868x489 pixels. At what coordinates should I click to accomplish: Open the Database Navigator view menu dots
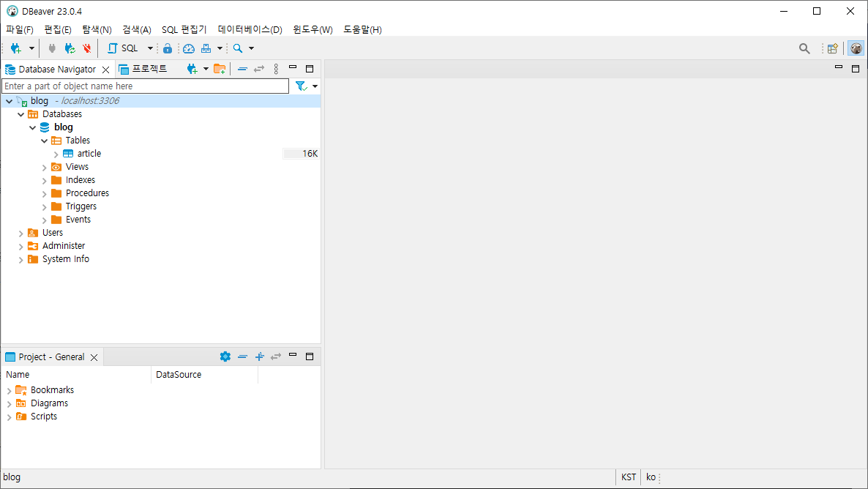point(276,70)
